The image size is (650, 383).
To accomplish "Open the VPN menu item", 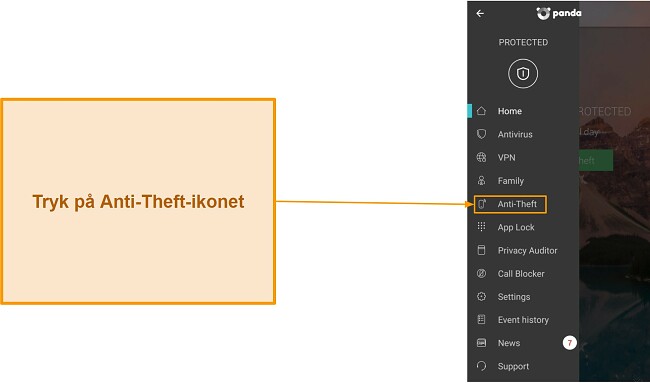I will point(523,158).
